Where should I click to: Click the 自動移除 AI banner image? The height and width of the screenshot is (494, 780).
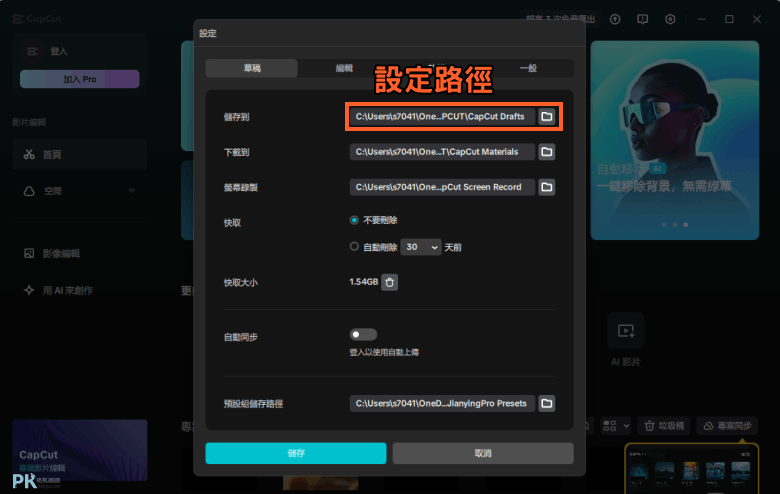675,140
